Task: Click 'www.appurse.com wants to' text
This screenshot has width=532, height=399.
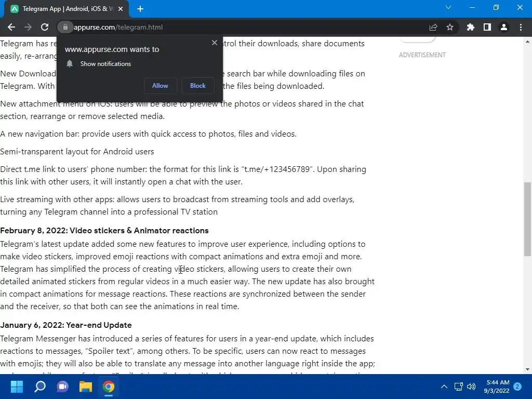Action: pyautogui.click(x=112, y=49)
